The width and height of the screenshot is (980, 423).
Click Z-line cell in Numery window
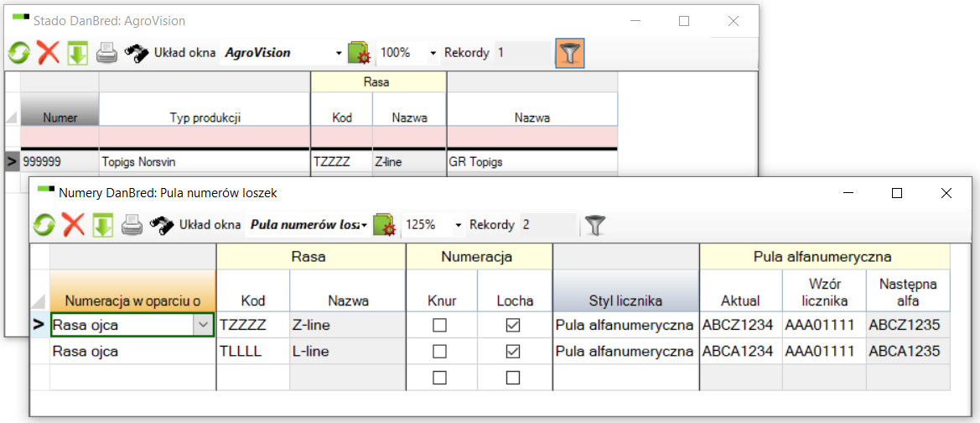click(x=348, y=325)
